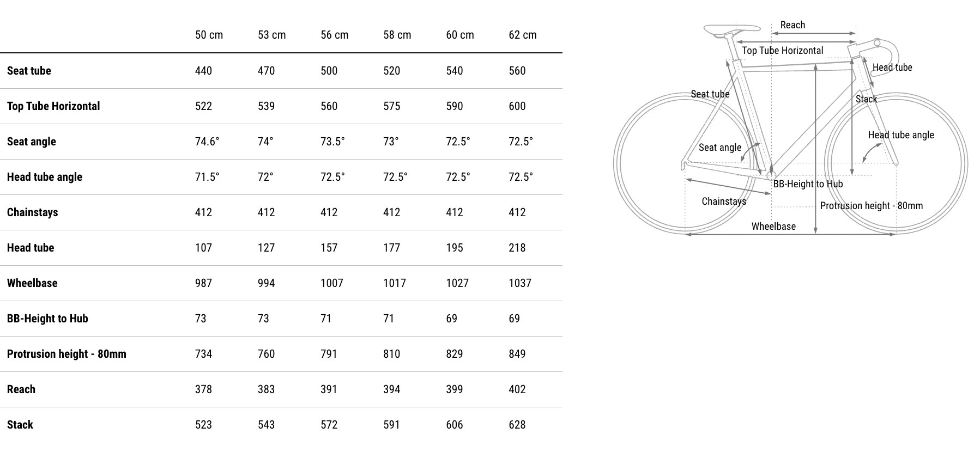Select the 56 cm size column header
Screen dimensions: 980x452
tap(334, 35)
